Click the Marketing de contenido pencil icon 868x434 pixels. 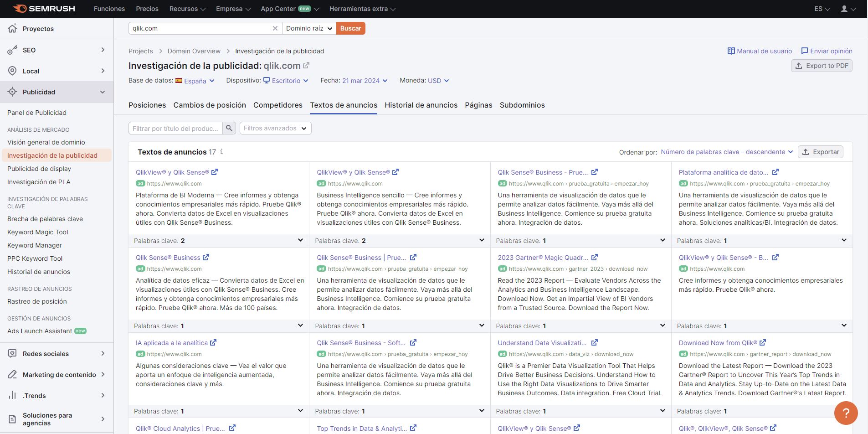[x=12, y=375]
